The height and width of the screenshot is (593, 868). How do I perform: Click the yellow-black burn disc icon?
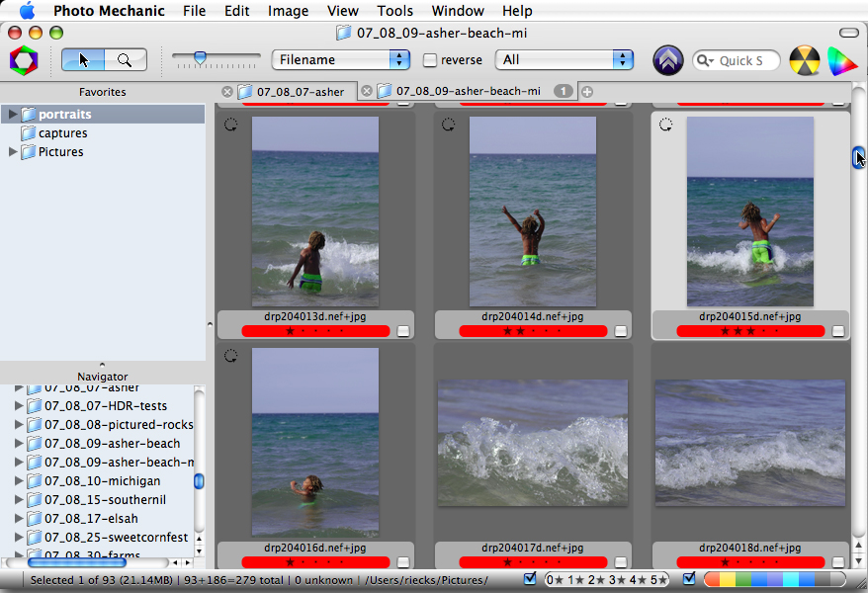[805, 60]
